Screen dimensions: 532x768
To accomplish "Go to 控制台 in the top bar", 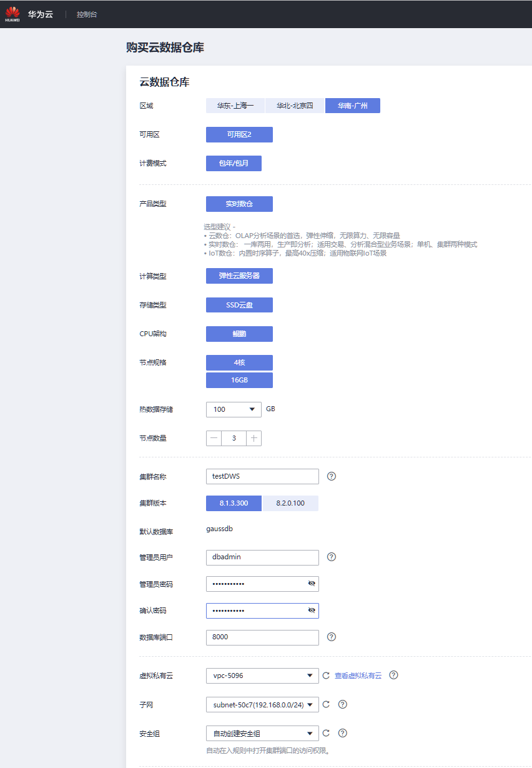I will (87, 14).
